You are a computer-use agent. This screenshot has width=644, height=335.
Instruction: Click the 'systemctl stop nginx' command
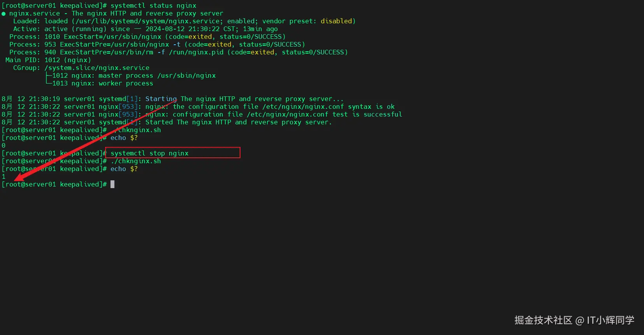click(x=149, y=154)
